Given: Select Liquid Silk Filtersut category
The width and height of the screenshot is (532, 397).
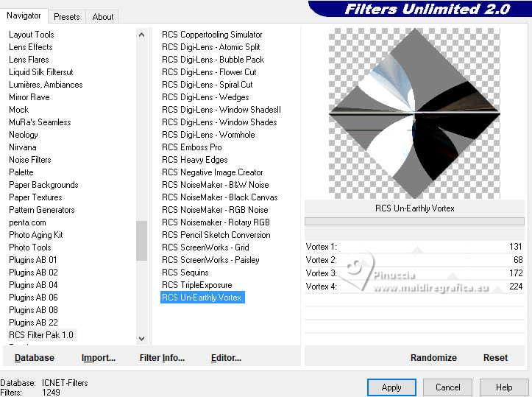Looking at the screenshot, I should [x=40, y=72].
